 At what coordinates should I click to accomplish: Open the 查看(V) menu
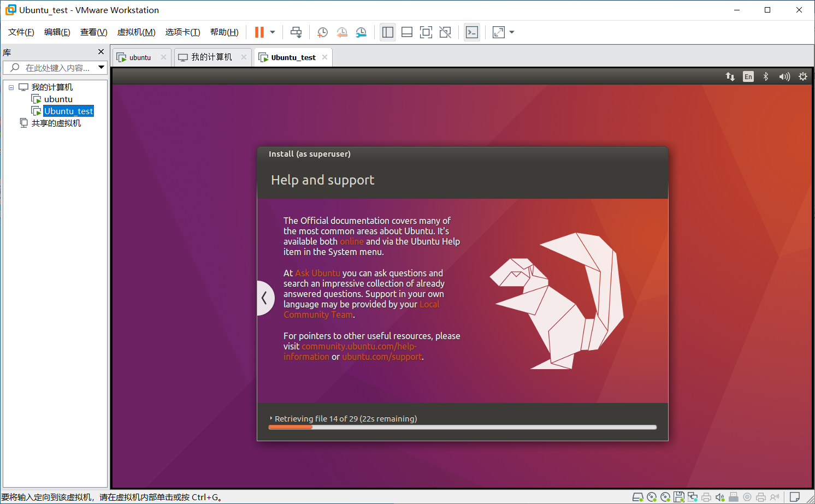[94, 32]
